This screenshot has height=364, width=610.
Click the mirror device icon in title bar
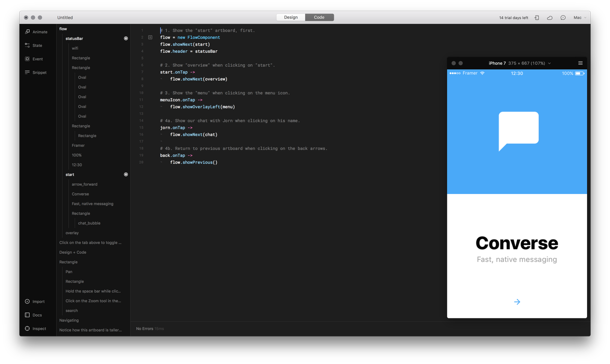[x=537, y=18]
